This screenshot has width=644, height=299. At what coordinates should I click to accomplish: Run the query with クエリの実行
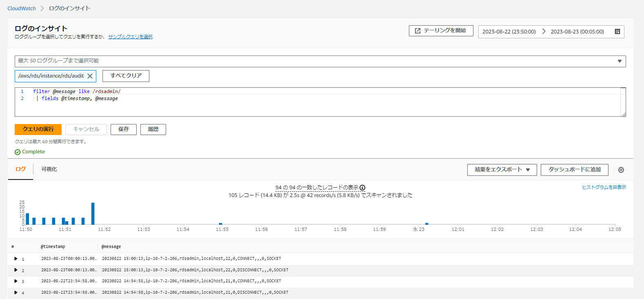(38, 129)
